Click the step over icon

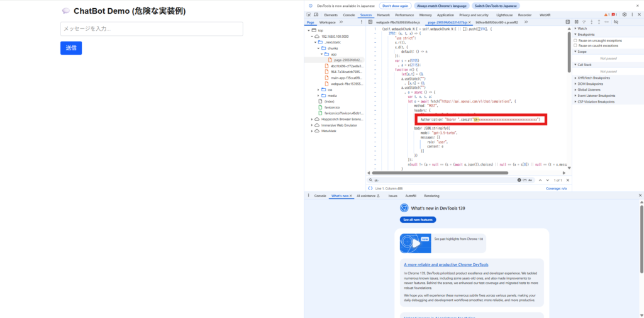coord(584,22)
